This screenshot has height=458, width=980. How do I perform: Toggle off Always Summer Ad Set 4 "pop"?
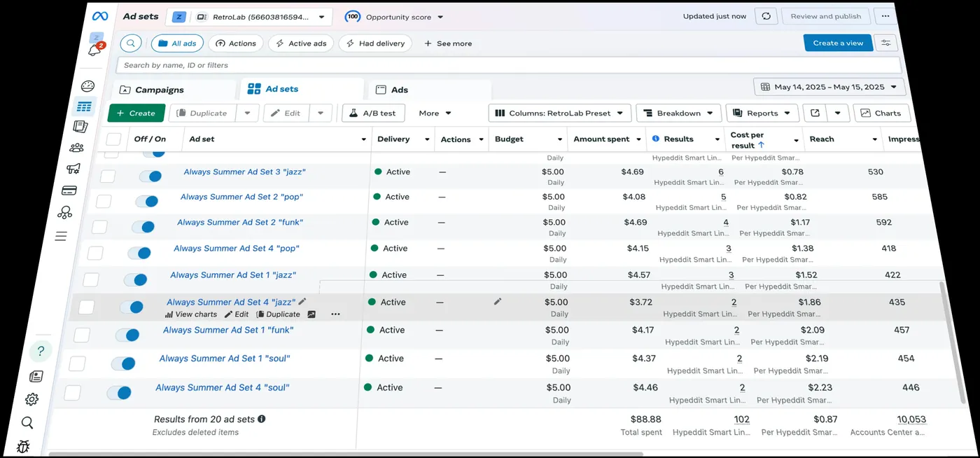pos(139,253)
